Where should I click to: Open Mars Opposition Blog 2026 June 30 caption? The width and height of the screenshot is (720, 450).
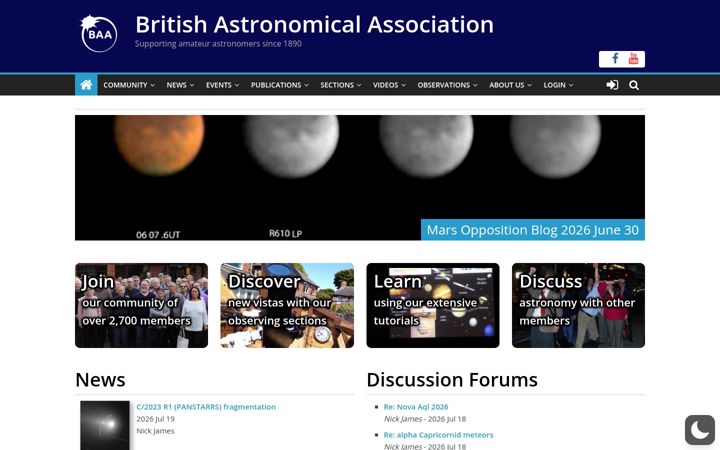[x=533, y=230]
